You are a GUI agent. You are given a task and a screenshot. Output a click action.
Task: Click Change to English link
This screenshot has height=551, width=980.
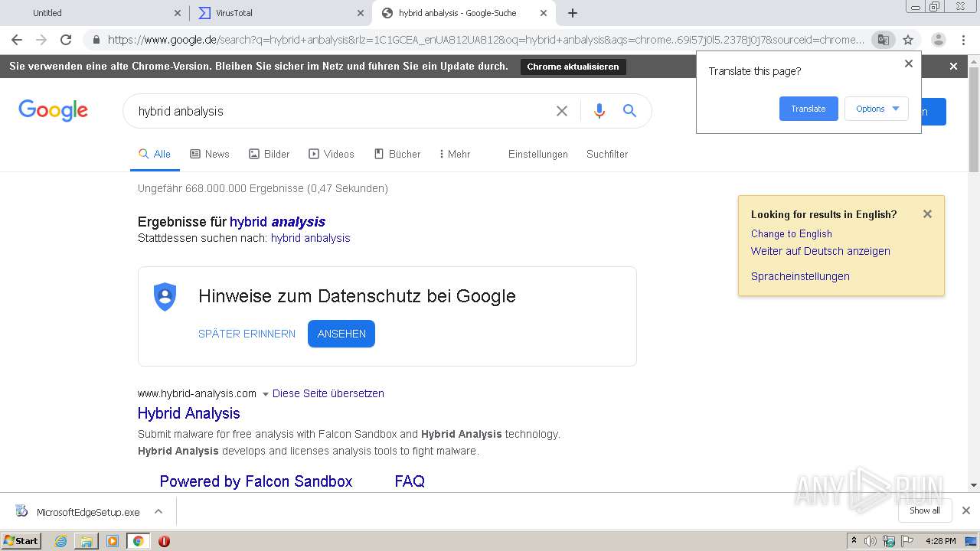coord(792,234)
